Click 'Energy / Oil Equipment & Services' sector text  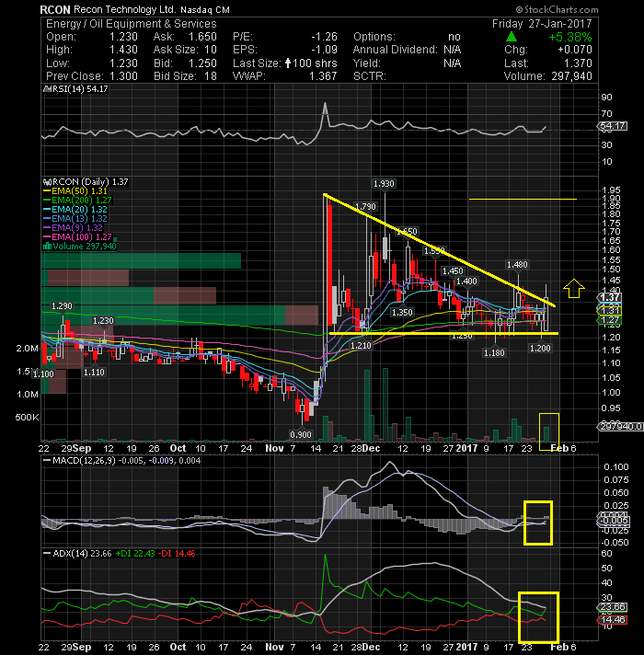tap(132, 23)
